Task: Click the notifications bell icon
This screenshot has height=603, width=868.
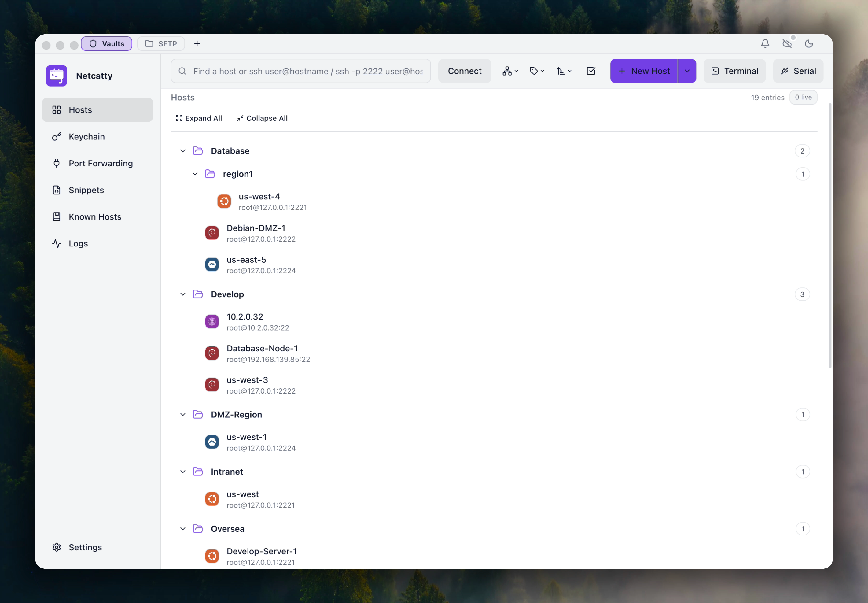Action: (x=765, y=44)
